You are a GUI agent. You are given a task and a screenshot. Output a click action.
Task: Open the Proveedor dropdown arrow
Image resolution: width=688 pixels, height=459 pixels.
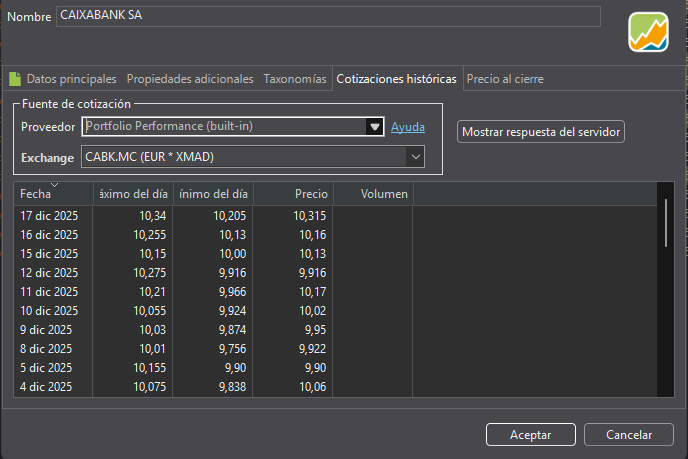coord(375,127)
